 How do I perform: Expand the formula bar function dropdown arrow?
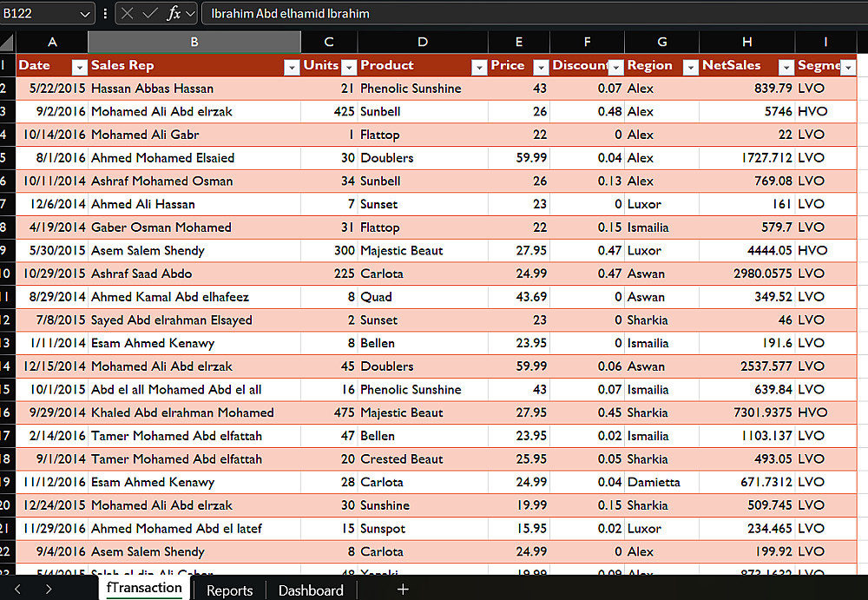tap(190, 14)
